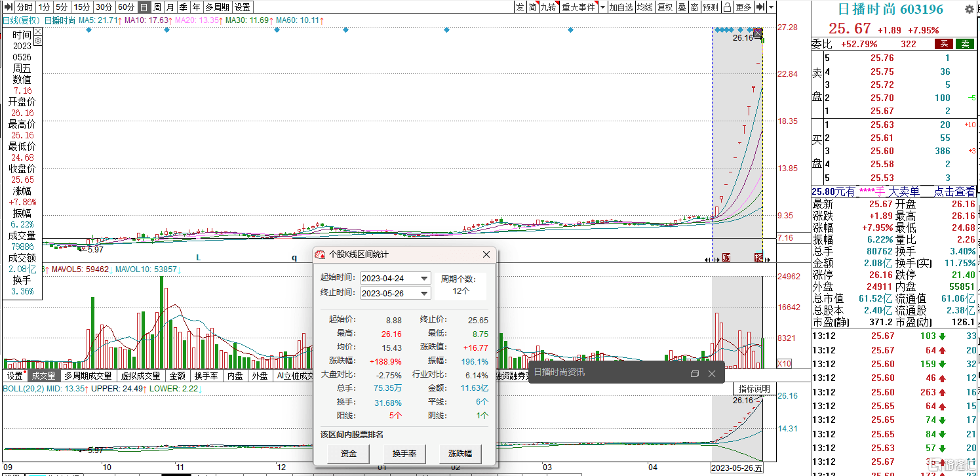Pop out the 日播时尚资讯 panel window icon
The image size is (980, 476).
pyautogui.click(x=695, y=374)
